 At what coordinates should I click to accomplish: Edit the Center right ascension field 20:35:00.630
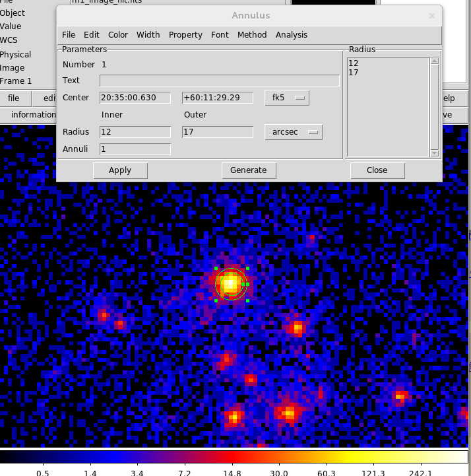[x=135, y=98]
